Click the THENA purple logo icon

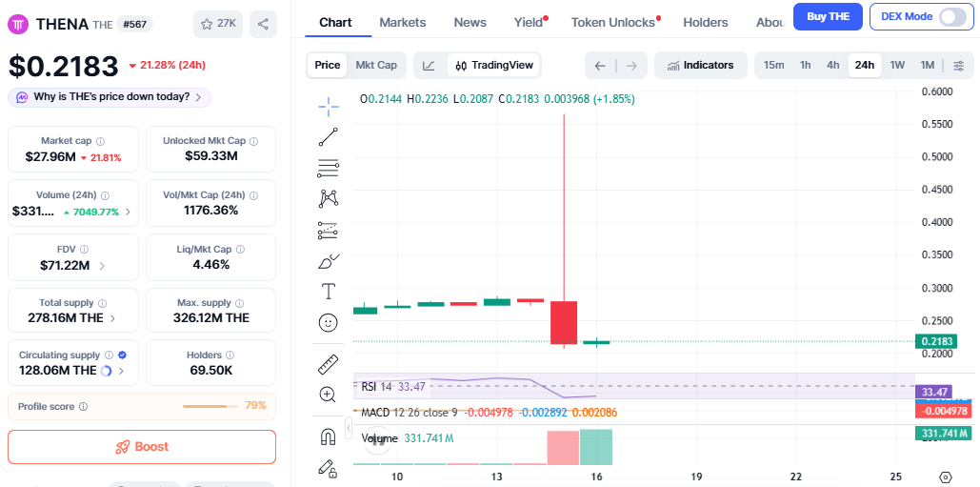[19, 25]
